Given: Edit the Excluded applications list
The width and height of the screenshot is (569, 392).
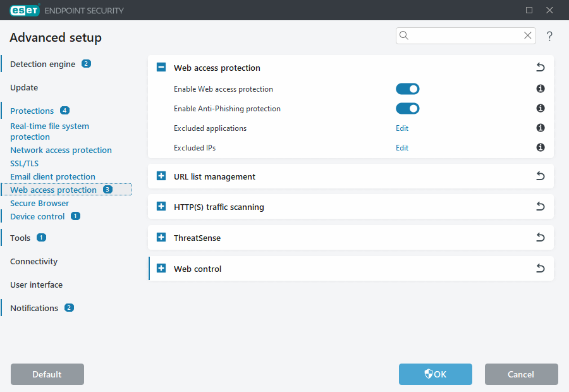Looking at the screenshot, I should tap(402, 128).
